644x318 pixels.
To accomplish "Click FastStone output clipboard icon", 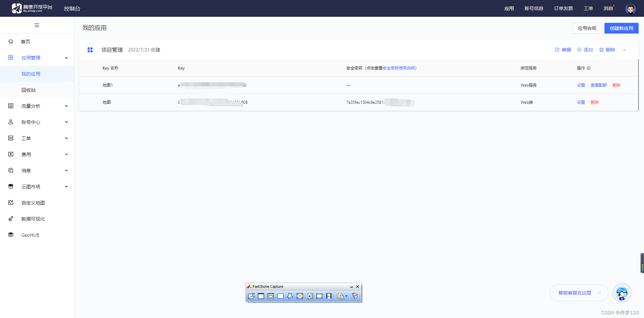I will point(341,296).
